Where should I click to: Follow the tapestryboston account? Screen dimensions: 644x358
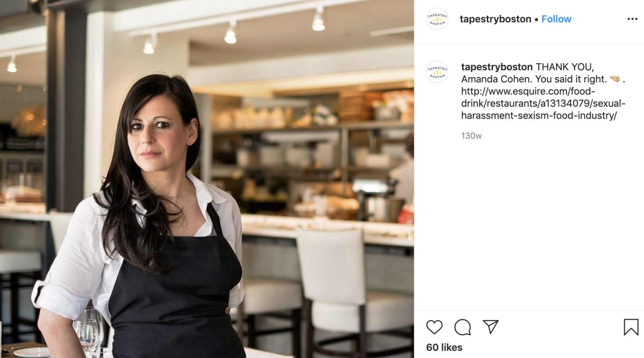point(556,19)
